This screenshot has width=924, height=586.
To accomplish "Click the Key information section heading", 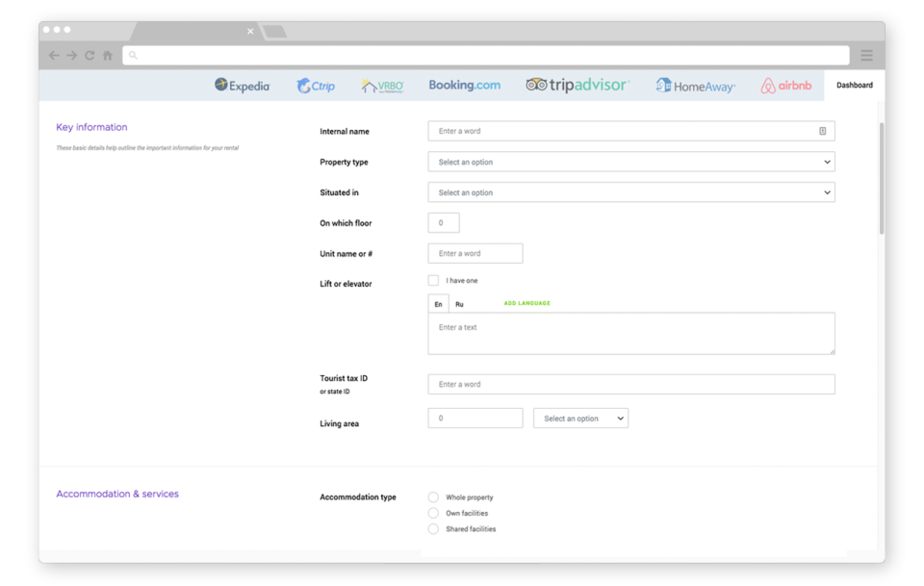I will [x=91, y=127].
